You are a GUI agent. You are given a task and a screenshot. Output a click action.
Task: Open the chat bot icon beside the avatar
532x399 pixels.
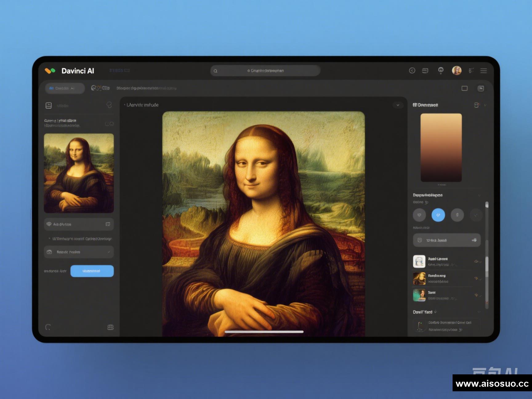(441, 71)
